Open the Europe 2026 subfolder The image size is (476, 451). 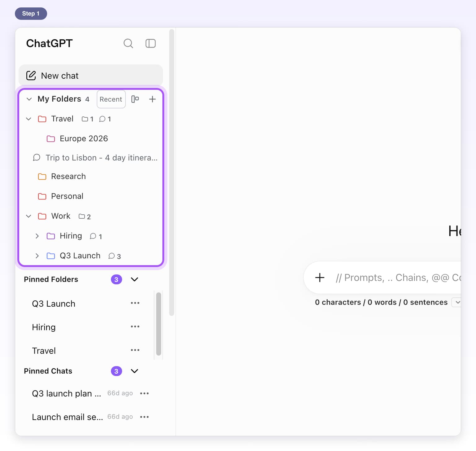tap(84, 138)
